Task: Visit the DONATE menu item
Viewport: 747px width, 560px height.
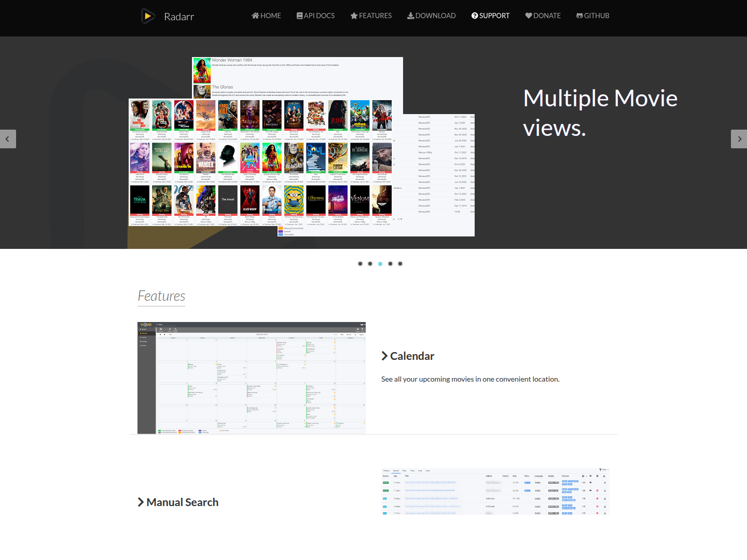Action: (x=543, y=16)
